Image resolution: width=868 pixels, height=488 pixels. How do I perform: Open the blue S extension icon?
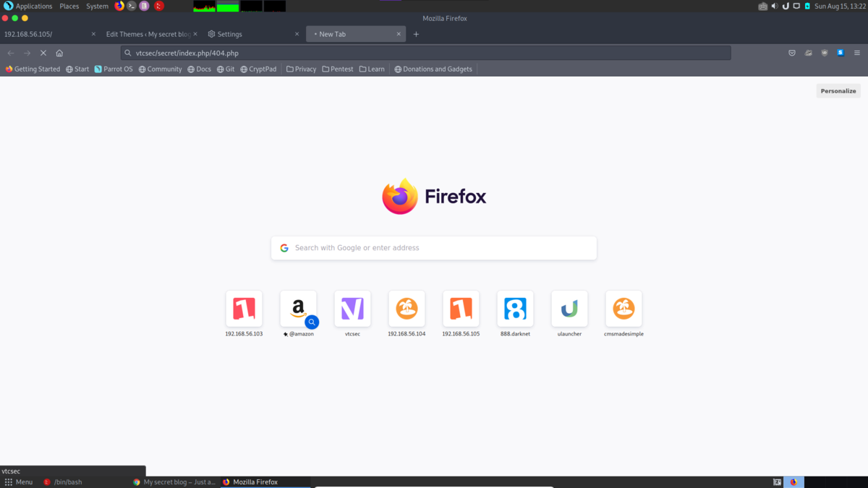click(x=841, y=53)
